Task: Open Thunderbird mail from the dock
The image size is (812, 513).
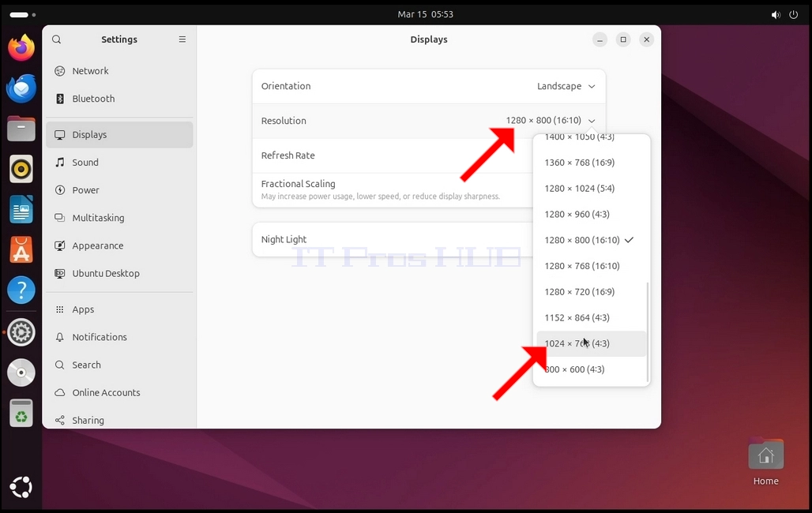Action: (x=21, y=88)
